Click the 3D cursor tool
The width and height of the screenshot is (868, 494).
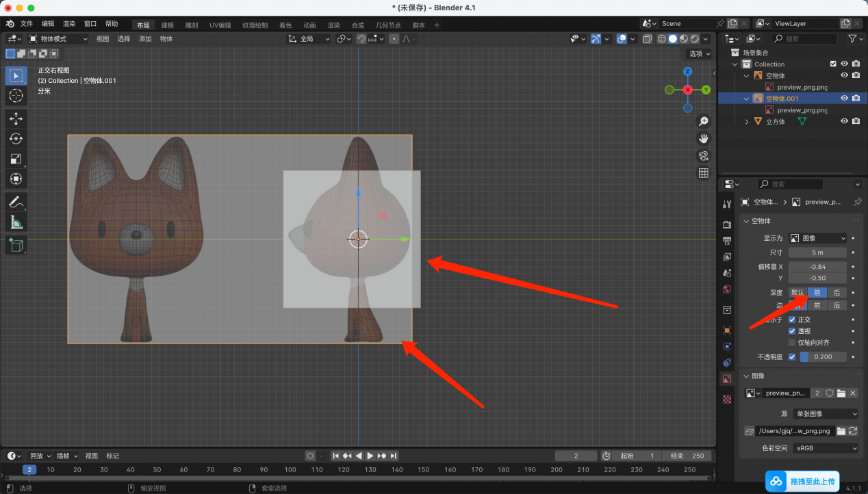(16, 95)
